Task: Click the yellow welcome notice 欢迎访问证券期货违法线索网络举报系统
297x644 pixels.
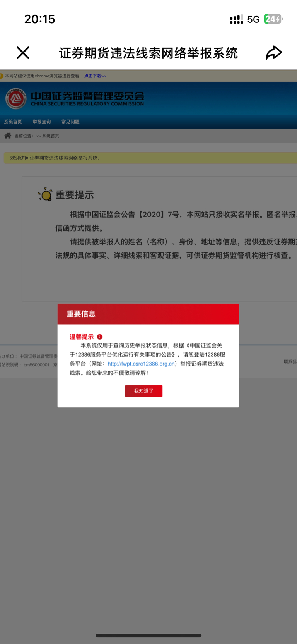Action: coord(150,158)
